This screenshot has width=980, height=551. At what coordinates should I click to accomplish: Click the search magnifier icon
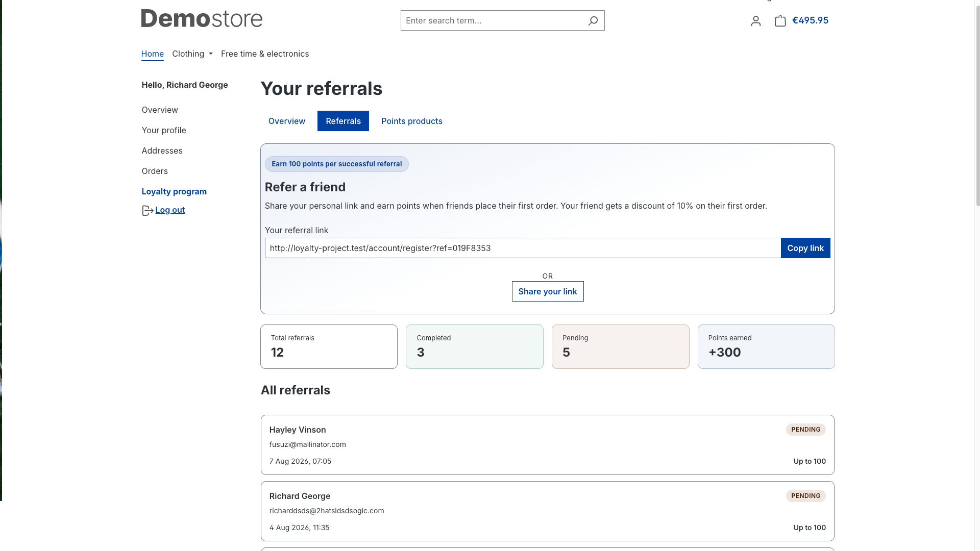pos(593,20)
